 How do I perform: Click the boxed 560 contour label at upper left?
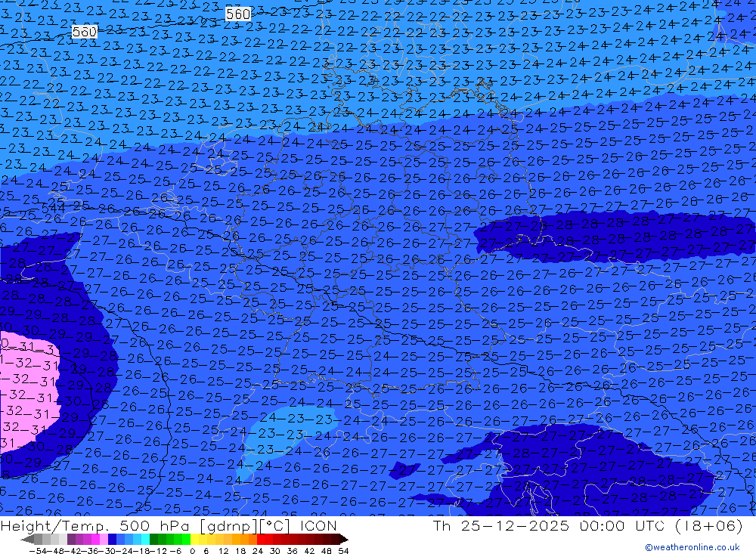[x=85, y=32]
